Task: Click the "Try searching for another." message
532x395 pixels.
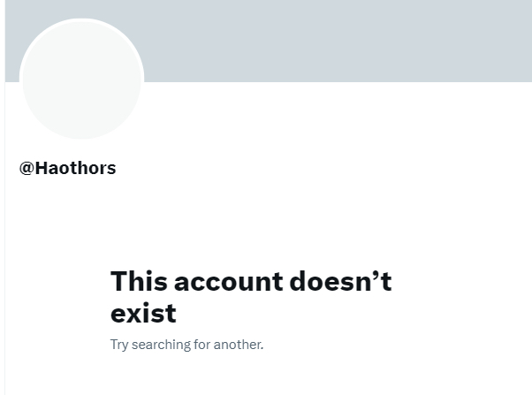Action: tap(187, 345)
